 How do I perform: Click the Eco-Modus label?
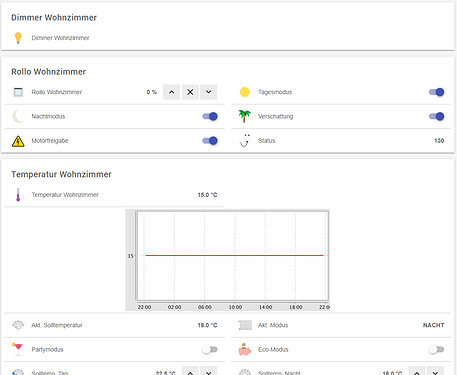click(x=273, y=349)
